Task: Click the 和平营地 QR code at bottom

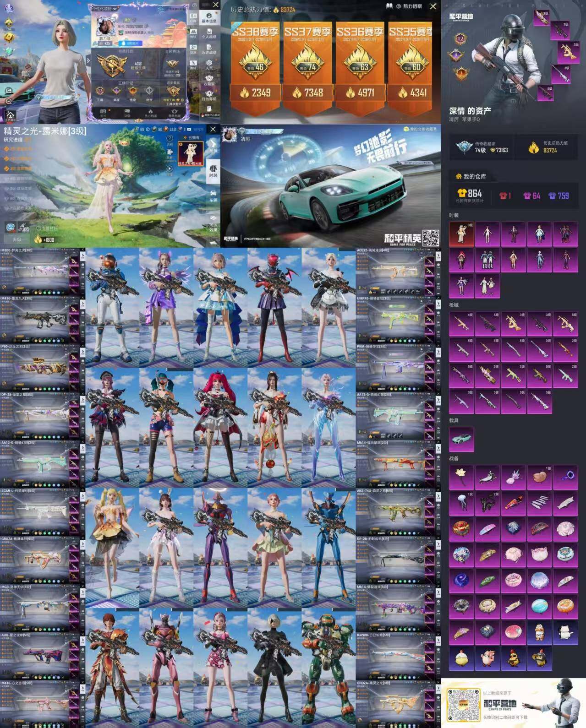Action: tap(463, 705)
